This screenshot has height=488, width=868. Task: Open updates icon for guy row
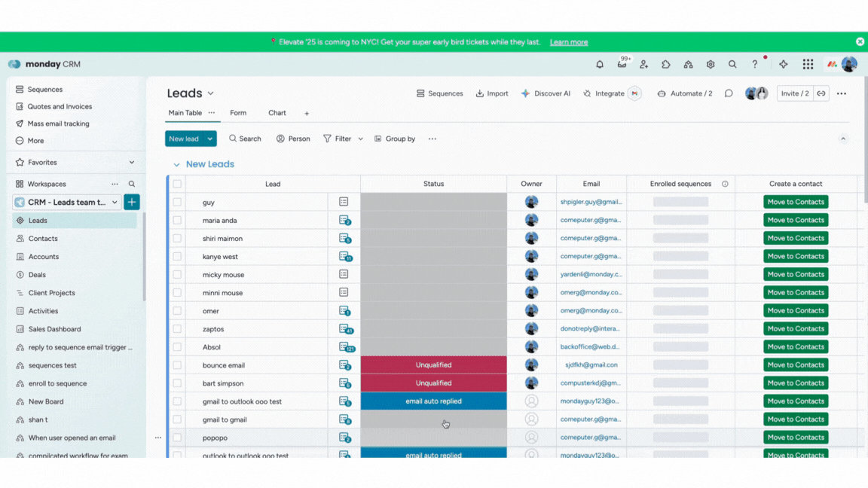[x=344, y=202]
